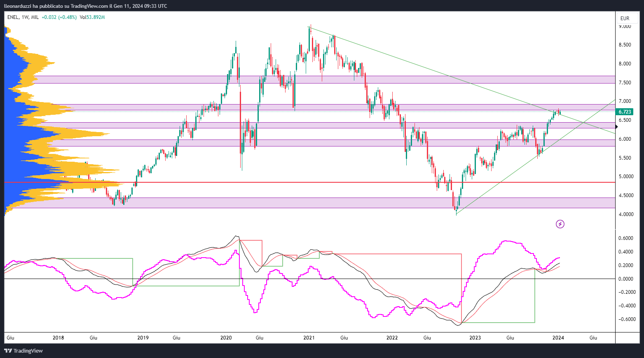Click the 4.0000 price axis label
The image size is (644, 358).
click(x=626, y=214)
